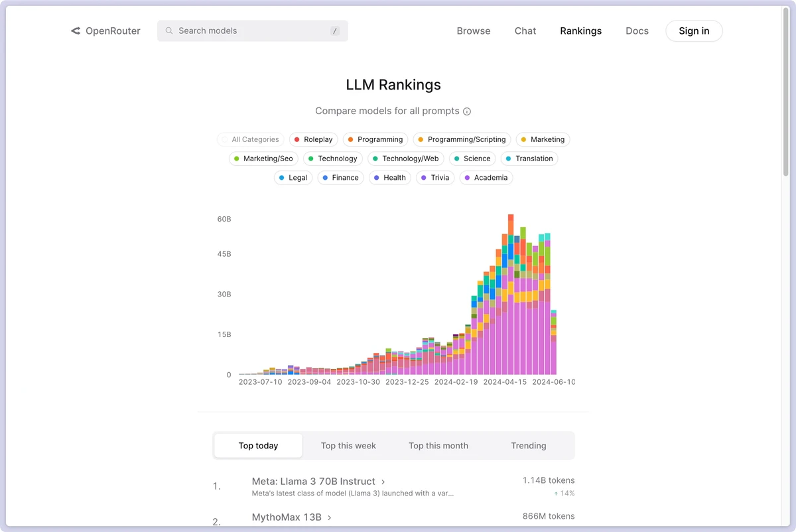Screen dimensions: 796x532
Task: Filter by the Legal category
Action: pos(293,178)
